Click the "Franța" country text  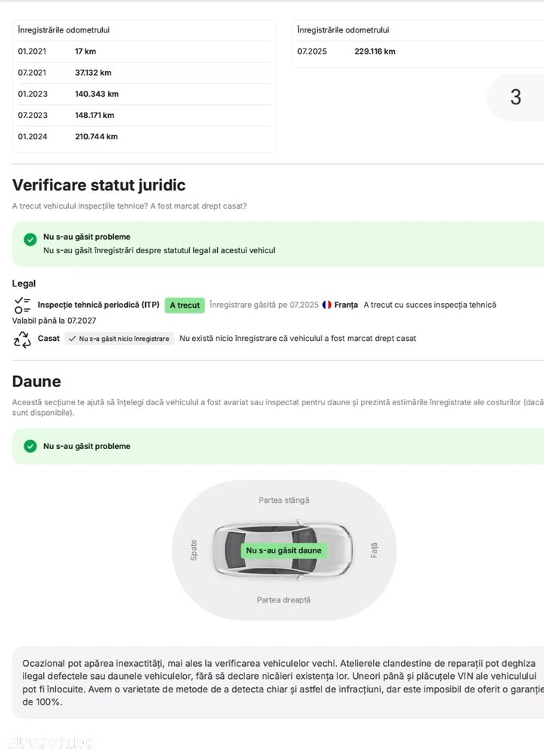pos(346,305)
